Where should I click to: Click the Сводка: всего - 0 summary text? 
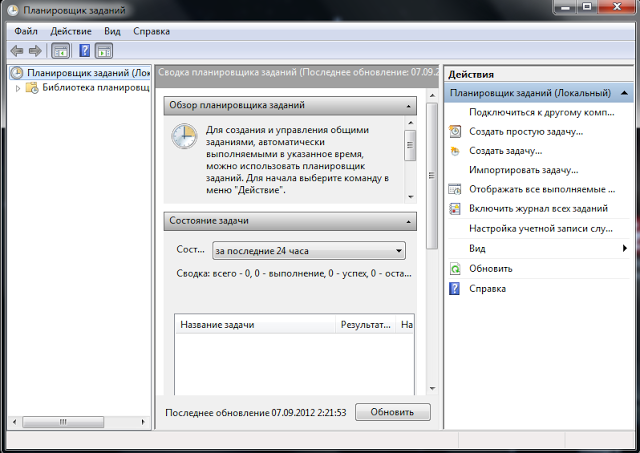[293, 273]
